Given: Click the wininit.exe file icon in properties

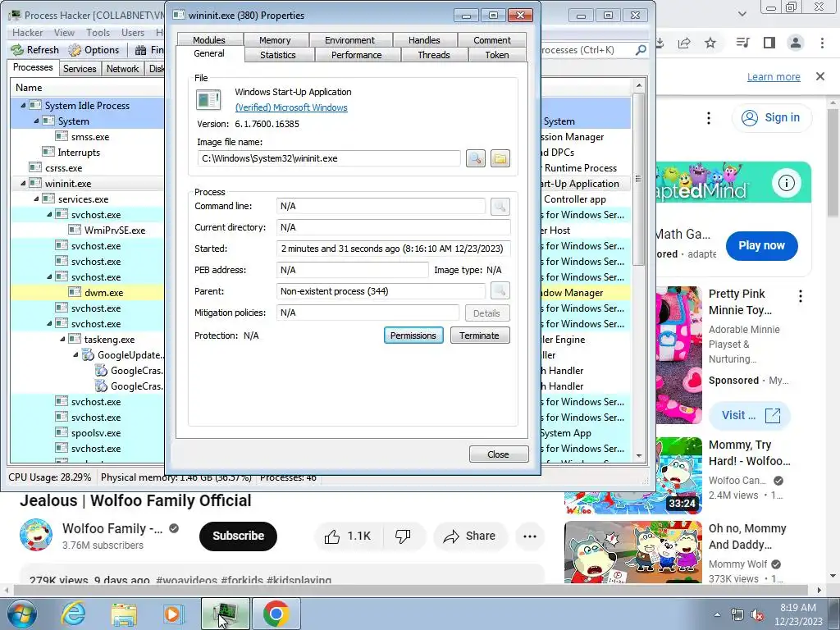Looking at the screenshot, I should (x=208, y=100).
